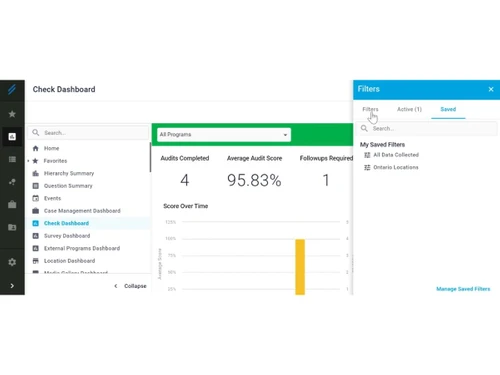
Task: Click the yellow bar in Score Over Time
Action: [300, 267]
